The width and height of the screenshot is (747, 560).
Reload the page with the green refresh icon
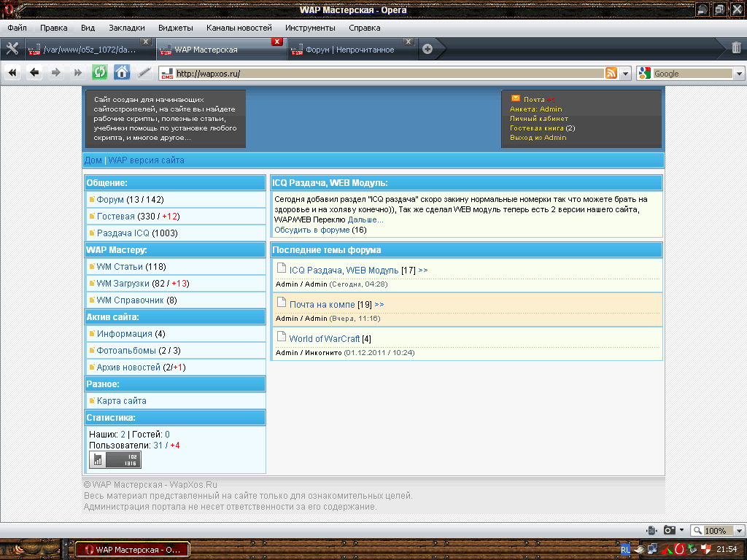tap(99, 72)
